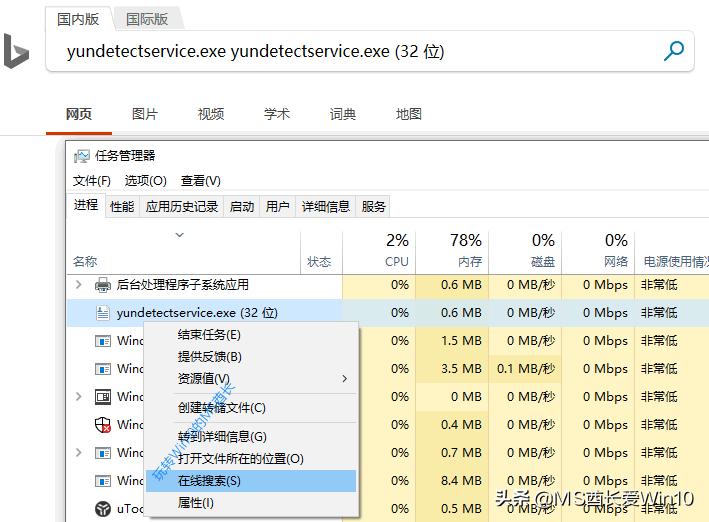Click the uTorrent process icon
This screenshot has width=709, height=522.
tap(103, 509)
